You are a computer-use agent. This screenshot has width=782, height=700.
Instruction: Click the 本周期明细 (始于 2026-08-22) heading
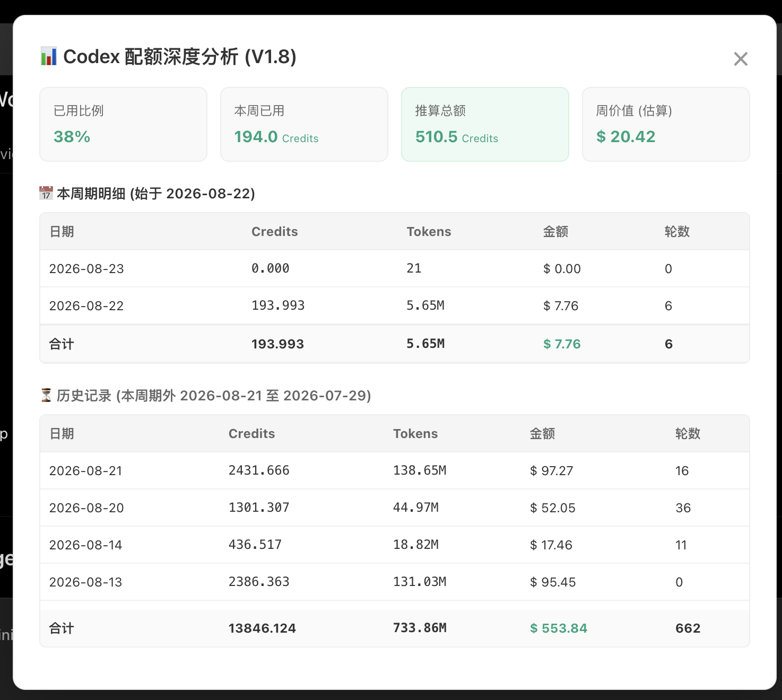(156, 194)
